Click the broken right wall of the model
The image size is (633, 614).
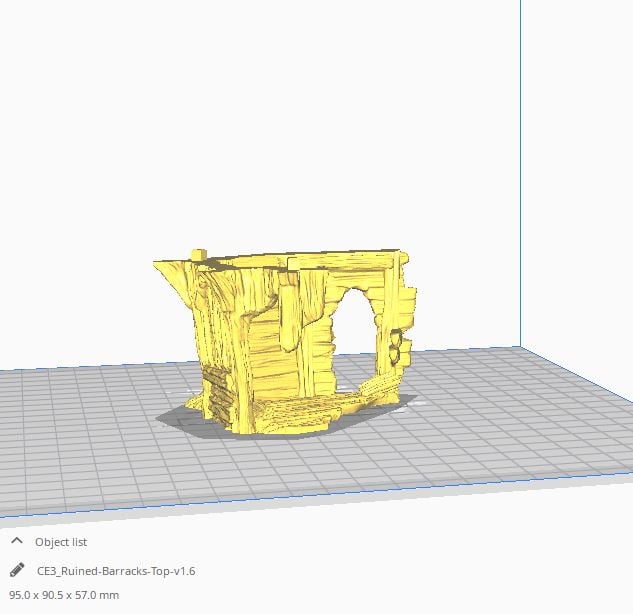[x=398, y=330]
